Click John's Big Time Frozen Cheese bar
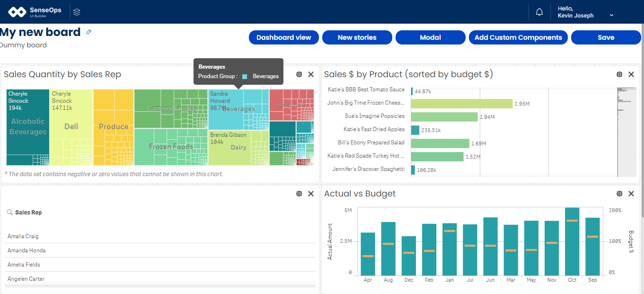644x294 pixels. coord(462,103)
